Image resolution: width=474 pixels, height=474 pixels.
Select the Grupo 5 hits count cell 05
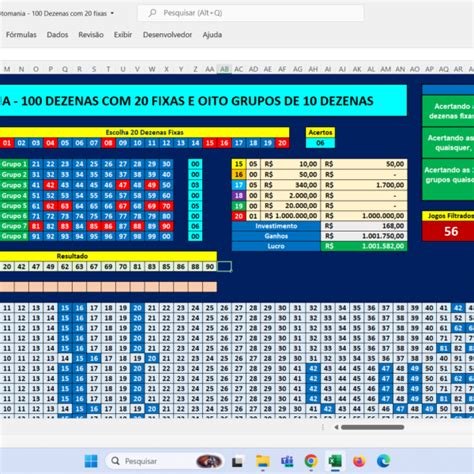(195, 206)
